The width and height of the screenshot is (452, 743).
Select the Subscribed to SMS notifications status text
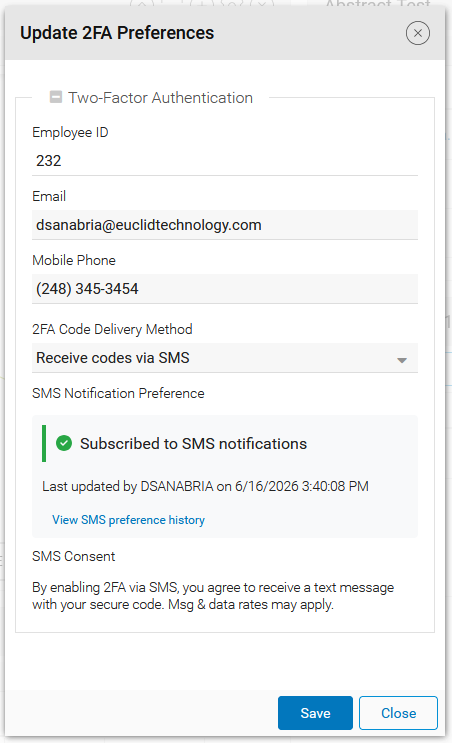coord(193,444)
